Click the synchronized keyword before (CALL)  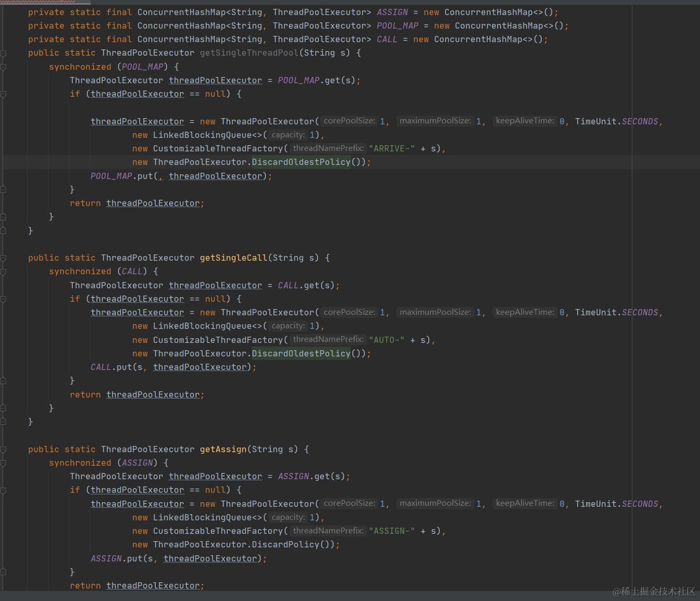pyautogui.click(x=80, y=272)
